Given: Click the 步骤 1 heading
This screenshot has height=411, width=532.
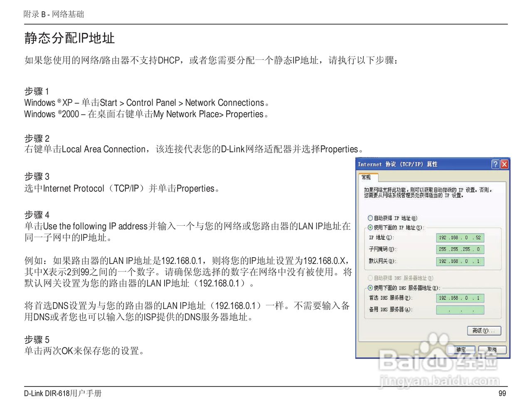Looking at the screenshot, I should [x=37, y=91].
